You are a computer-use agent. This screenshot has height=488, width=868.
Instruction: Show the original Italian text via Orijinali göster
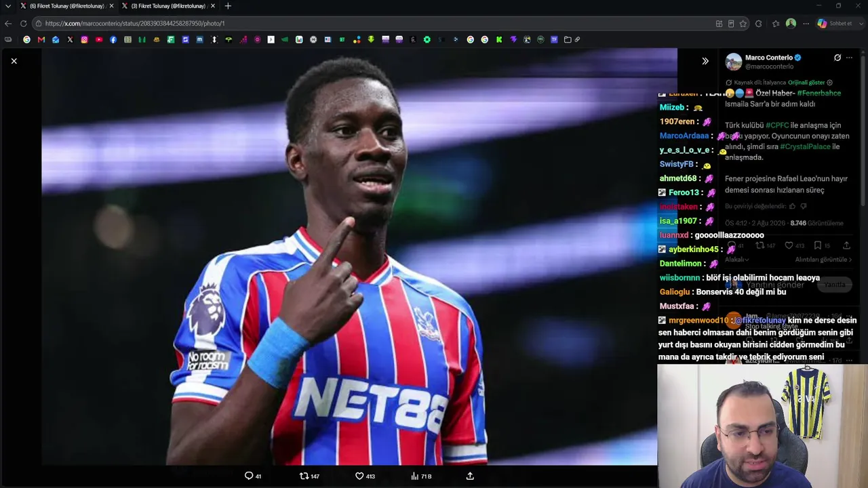coord(806,83)
